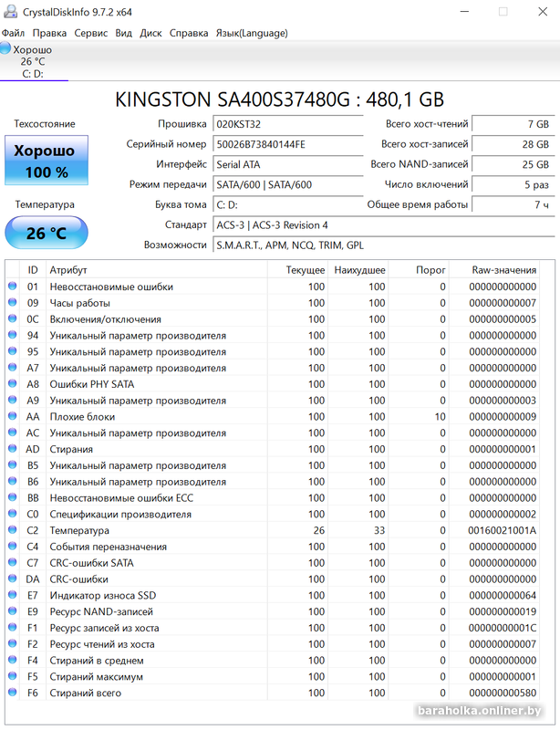Click threshold value 10 in Плохие блоки row
The height and width of the screenshot is (730, 560).
(x=440, y=417)
